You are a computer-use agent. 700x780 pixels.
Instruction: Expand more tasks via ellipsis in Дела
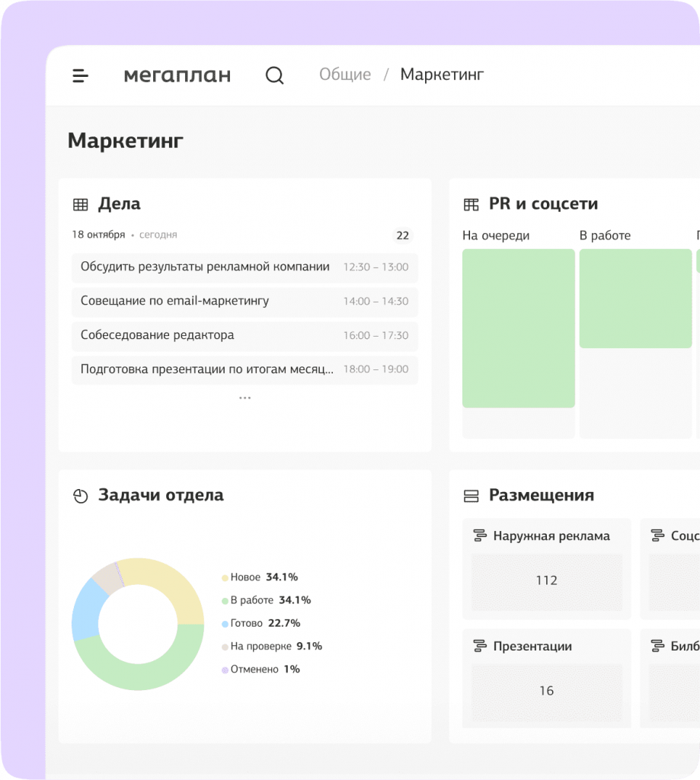[x=245, y=398]
